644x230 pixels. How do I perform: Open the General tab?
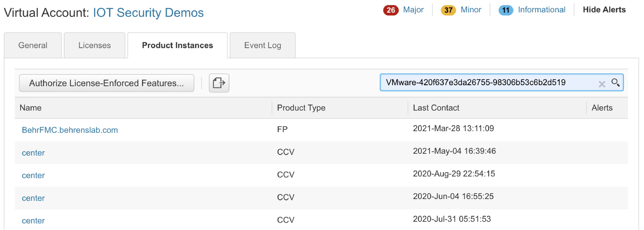(33, 45)
